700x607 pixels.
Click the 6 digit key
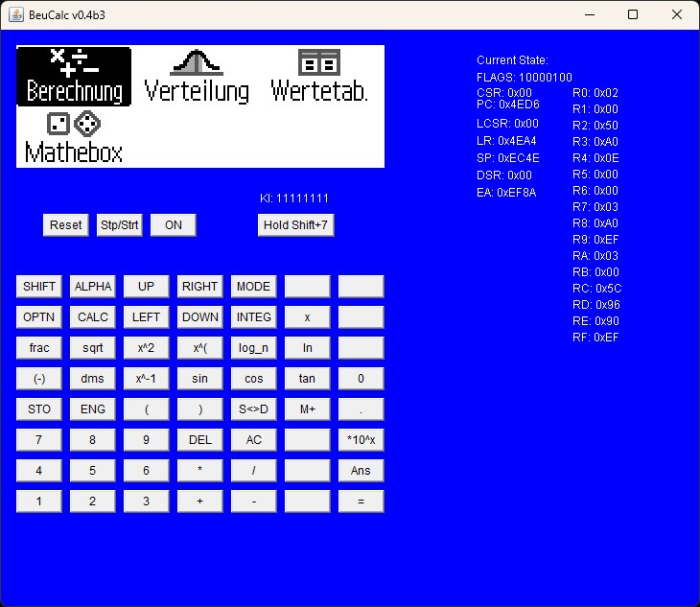(146, 471)
